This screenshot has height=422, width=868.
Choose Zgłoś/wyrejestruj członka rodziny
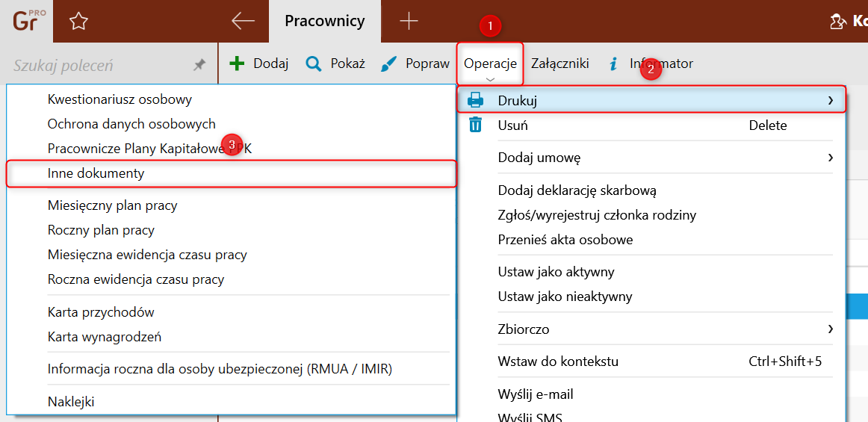pos(651,215)
